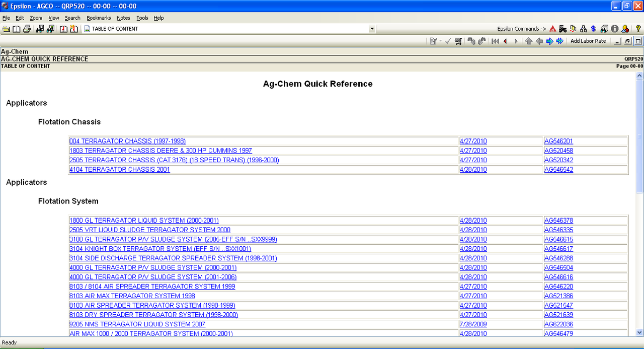Open 004 TERRAGATOR CHASSIS (1997-1998) link
This screenshot has height=349, width=644.
127,142
